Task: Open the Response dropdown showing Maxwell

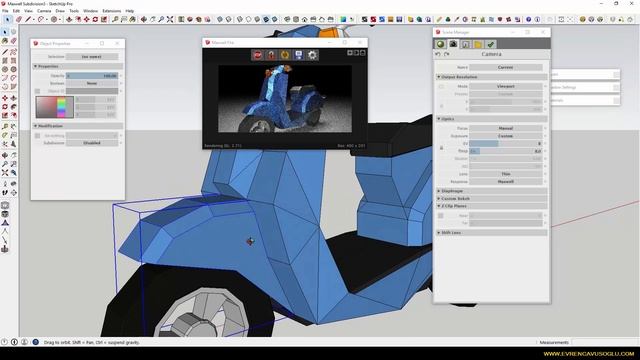Action: 506,182
